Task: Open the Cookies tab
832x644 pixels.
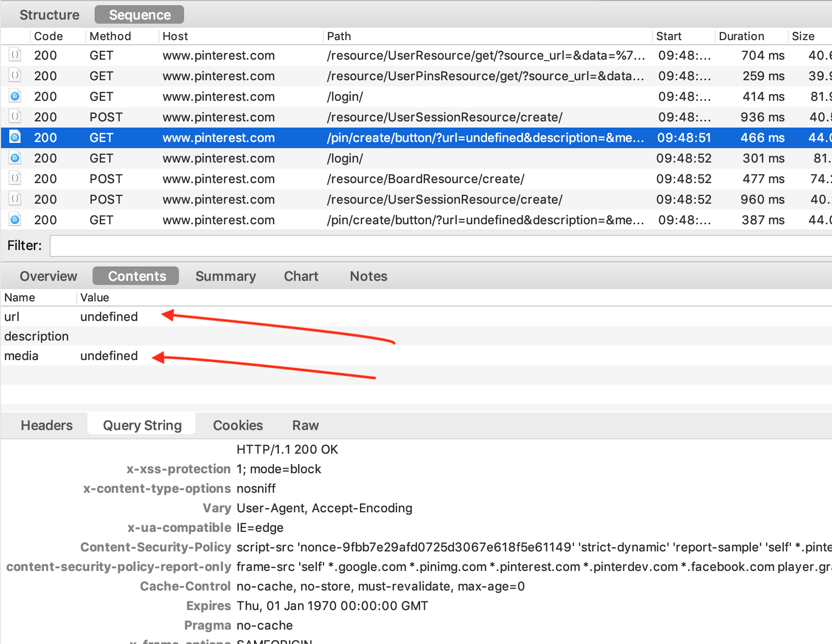Action: pyautogui.click(x=238, y=425)
